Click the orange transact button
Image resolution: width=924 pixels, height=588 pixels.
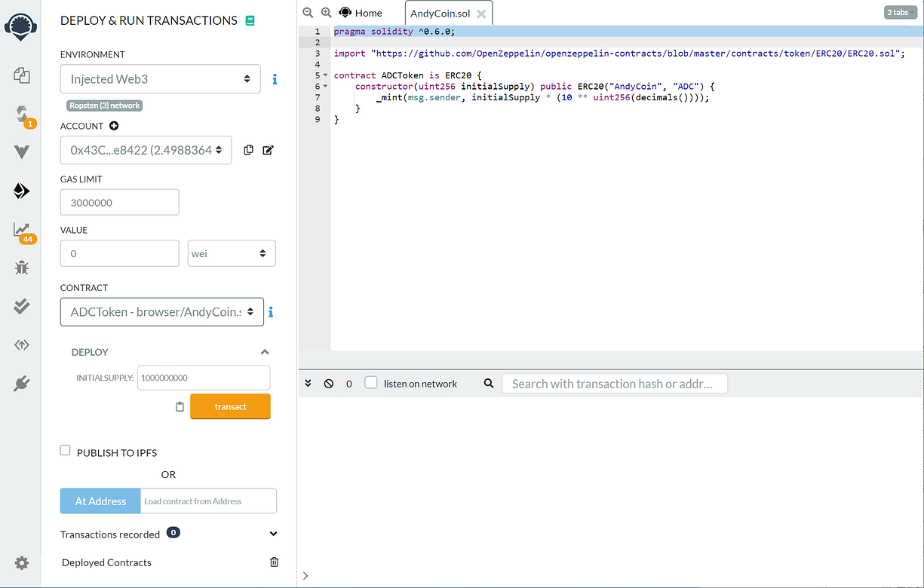230,406
